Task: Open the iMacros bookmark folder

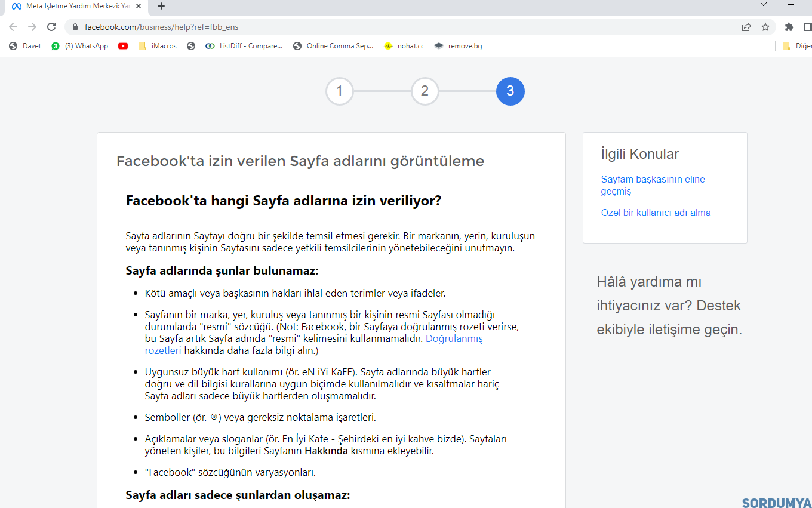Action: 157,46
